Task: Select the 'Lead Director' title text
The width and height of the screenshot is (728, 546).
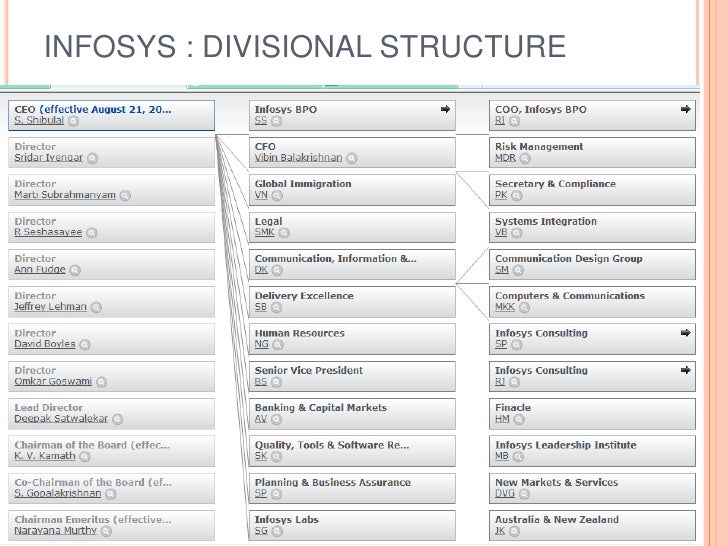Action: pos(48,408)
